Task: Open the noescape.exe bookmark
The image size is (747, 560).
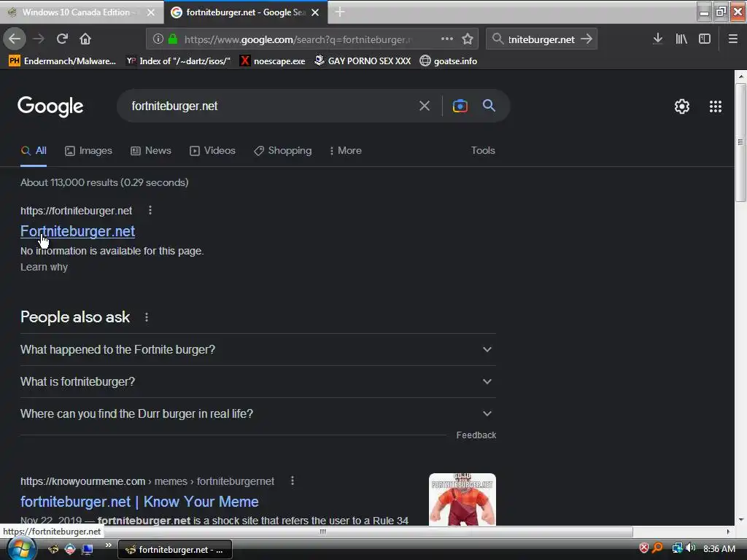Action: [273, 61]
